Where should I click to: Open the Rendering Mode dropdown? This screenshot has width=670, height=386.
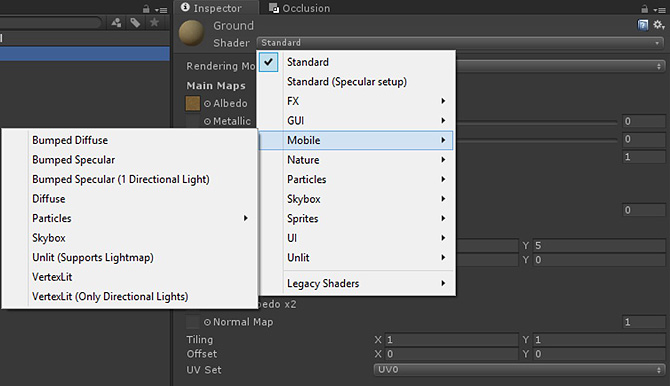[x=560, y=66]
